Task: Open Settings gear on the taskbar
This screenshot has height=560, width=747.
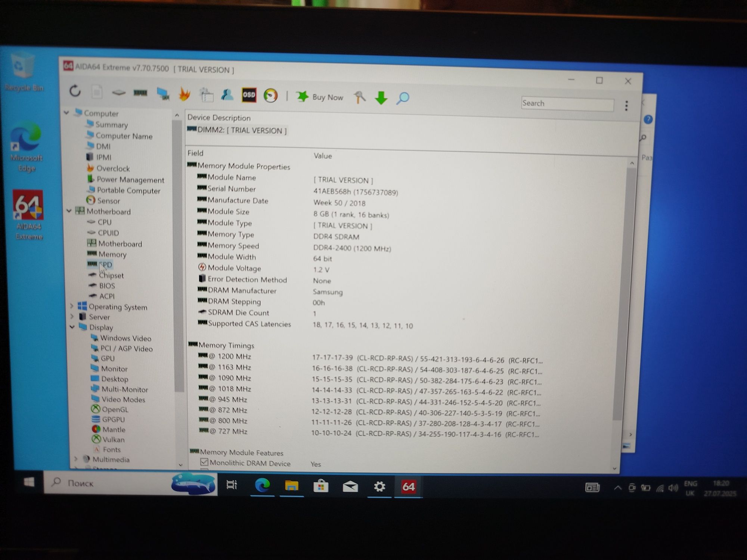Action: [x=379, y=487]
